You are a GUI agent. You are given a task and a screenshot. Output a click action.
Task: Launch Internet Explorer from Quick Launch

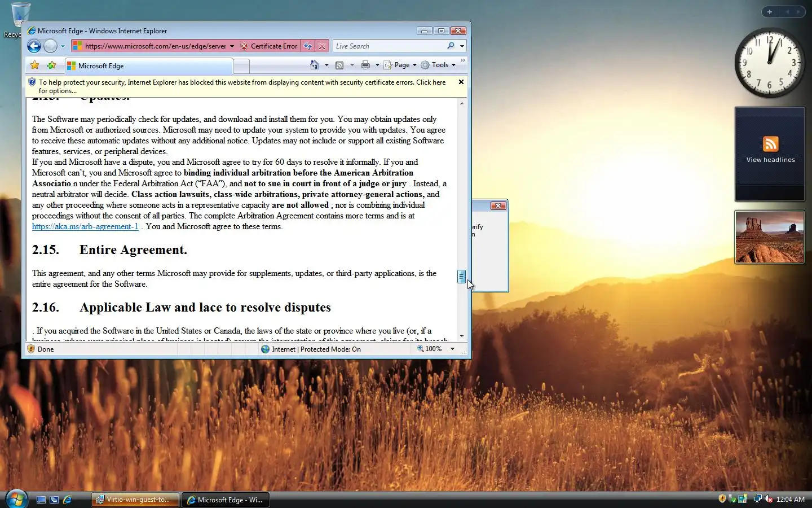pos(68,500)
